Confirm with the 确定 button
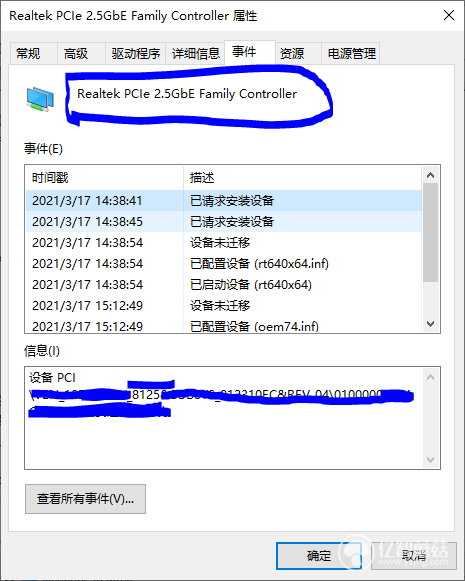The width and height of the screenshot is (465, 581). point(319,556)
